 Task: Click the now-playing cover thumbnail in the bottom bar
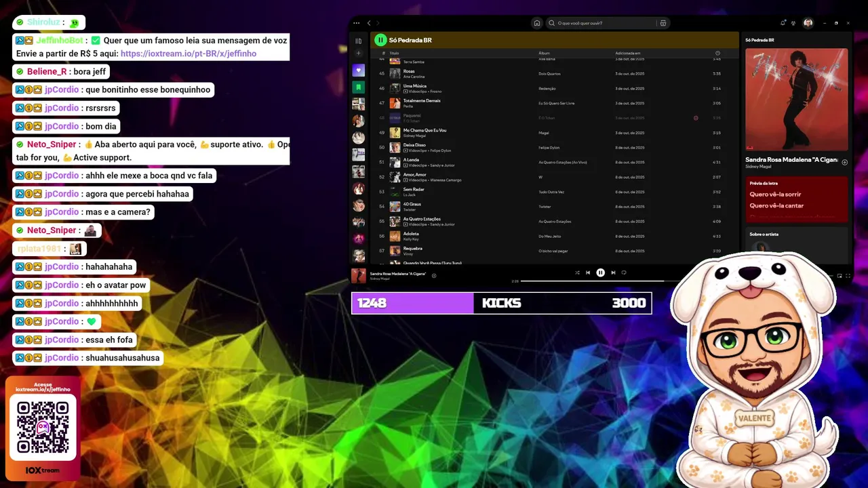(x=359, y=276)
